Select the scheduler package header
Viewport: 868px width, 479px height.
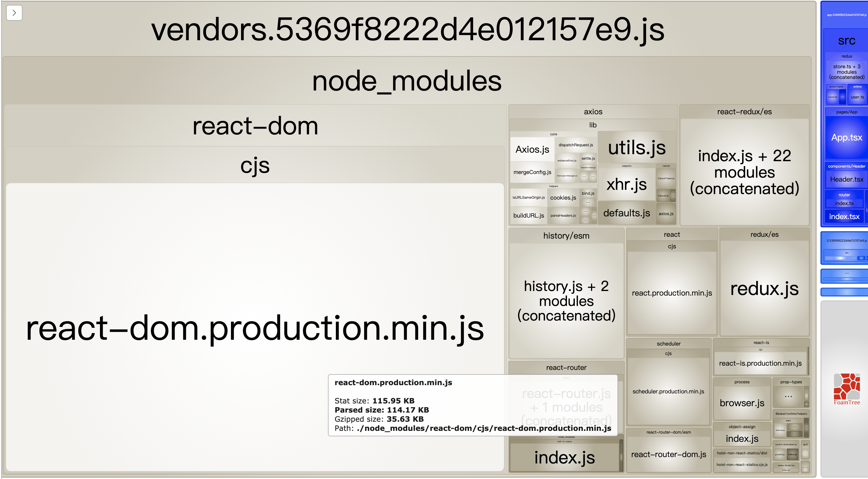point(668,344)
